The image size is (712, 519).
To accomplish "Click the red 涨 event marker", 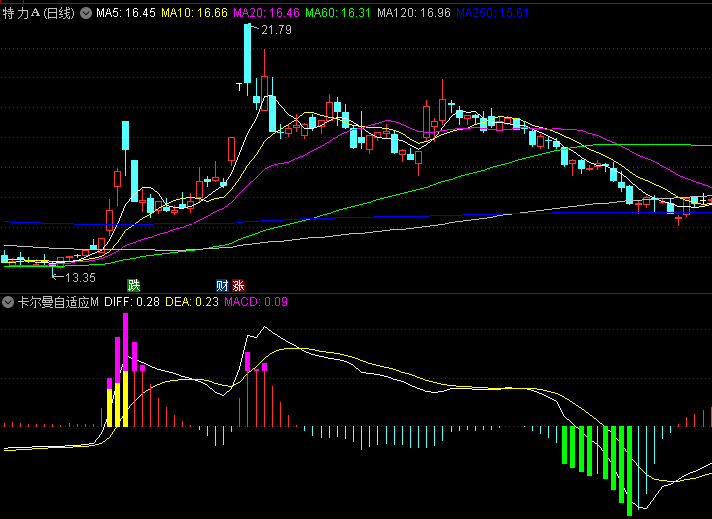I will click(238, 286).
